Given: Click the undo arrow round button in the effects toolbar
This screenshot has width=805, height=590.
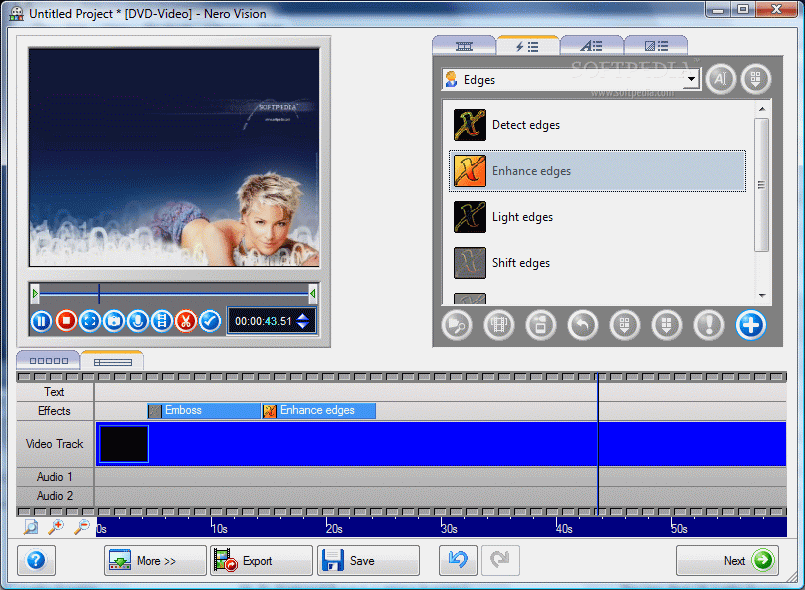Looking at the screenshot, I should pos(583,325).
